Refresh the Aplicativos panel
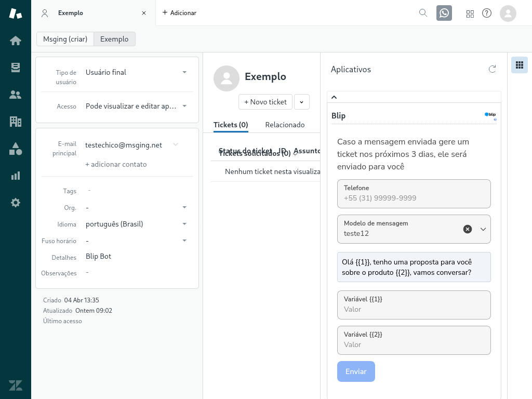532x399 pixels. (492, 69)
